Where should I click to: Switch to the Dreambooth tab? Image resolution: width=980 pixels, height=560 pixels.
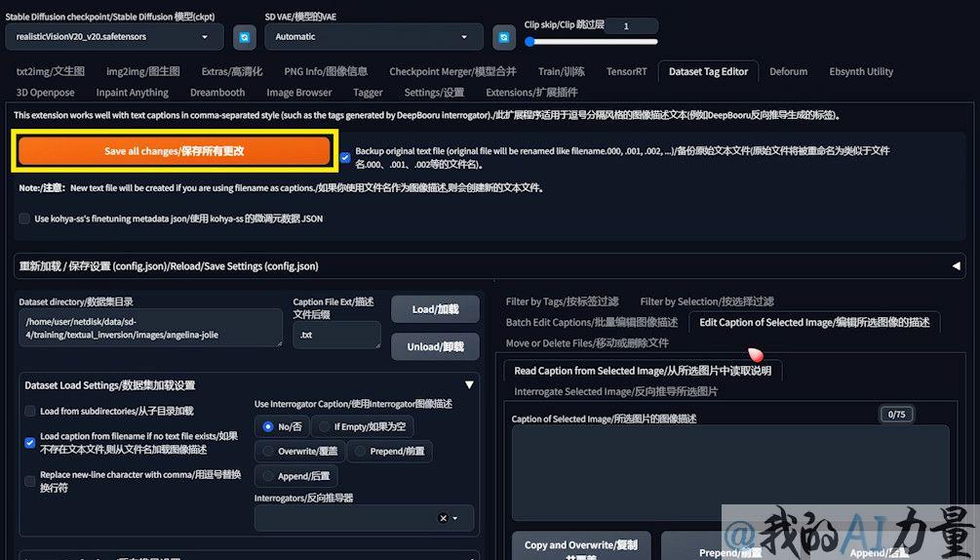coord(217,93)
